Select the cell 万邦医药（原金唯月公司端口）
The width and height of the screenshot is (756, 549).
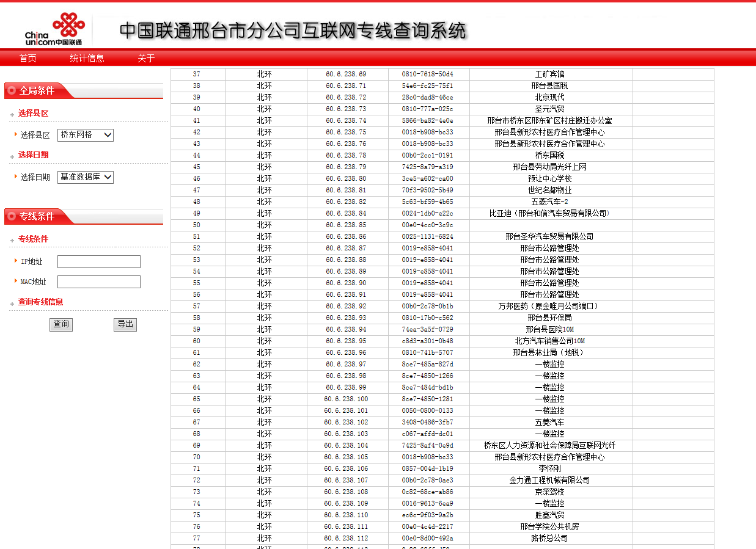pos(551,306)
